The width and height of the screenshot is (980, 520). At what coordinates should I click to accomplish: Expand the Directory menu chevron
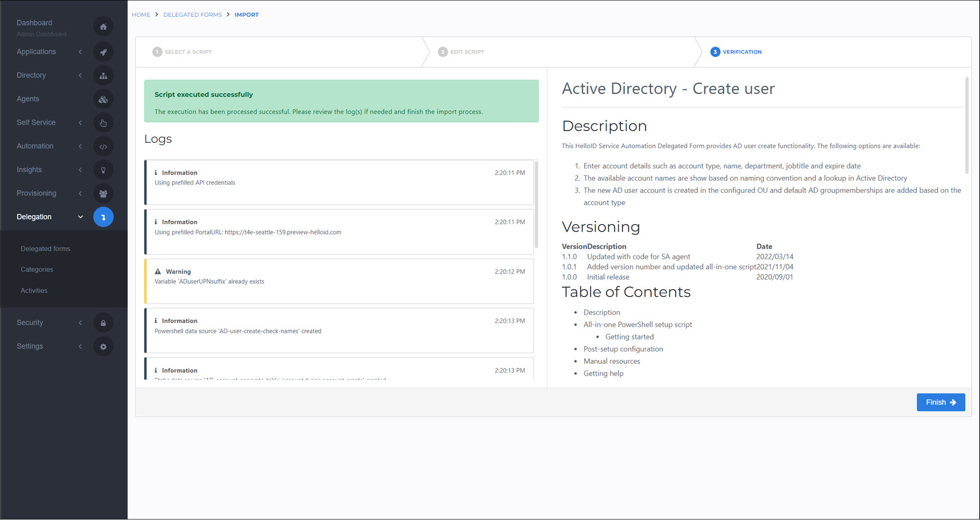pos(80,75)
